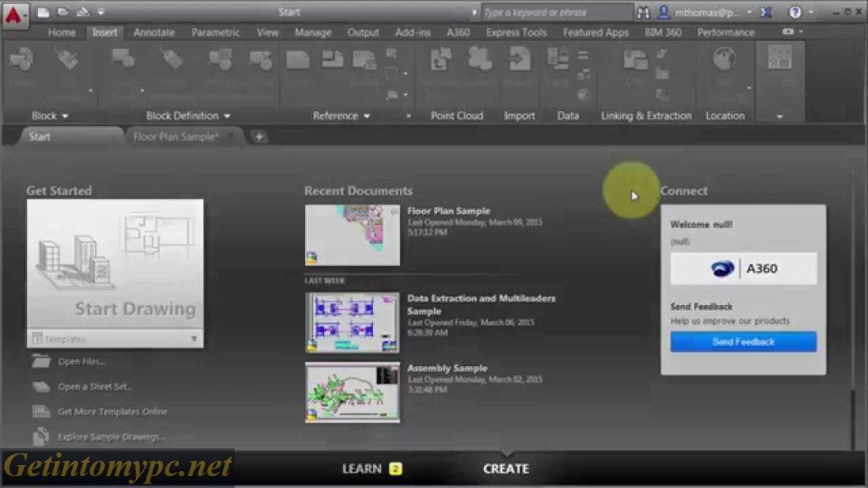The width and height of the screenshot is (868, 488).
Task: Click the Field icon in Data panel
Action: (x=558, y=58)
